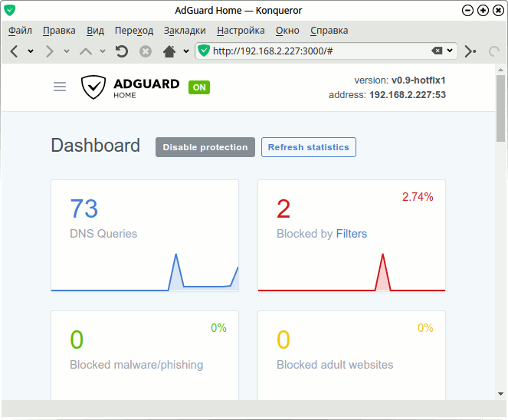Open the back history dropdown arrow
Viewport: 508px width, 420px height.
point(31,51)
